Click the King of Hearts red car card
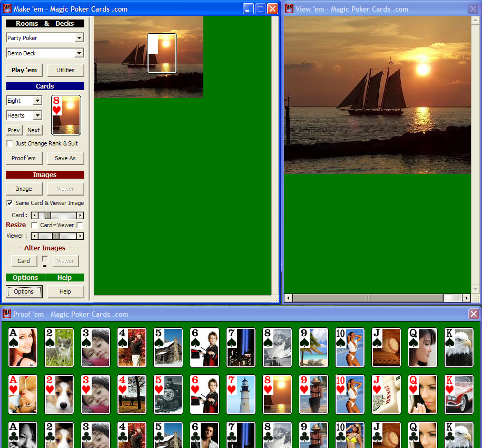 459,394
